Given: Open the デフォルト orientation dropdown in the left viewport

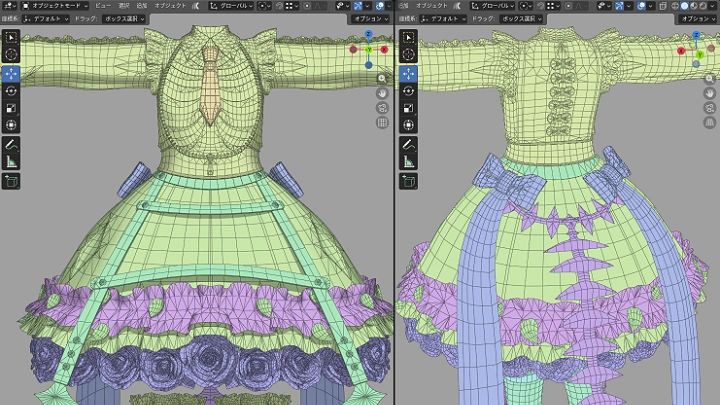Looking at the screenshot, I should coord(45,19).
